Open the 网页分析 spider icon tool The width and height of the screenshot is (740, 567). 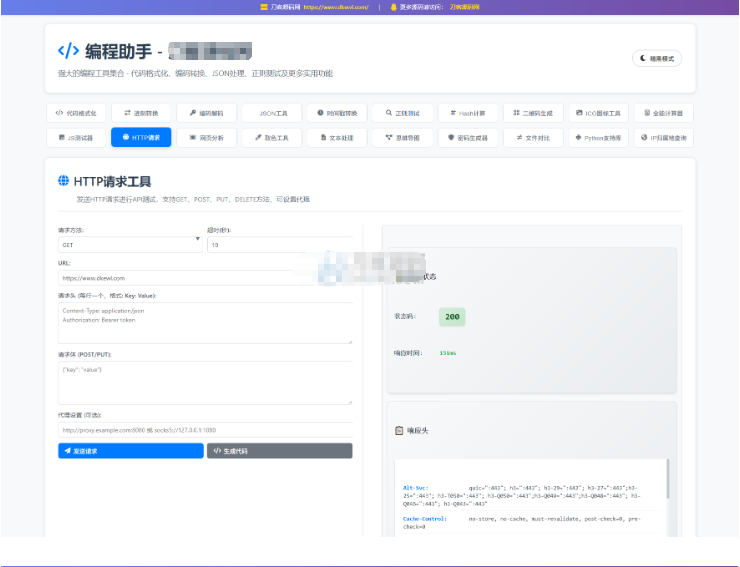pos(206,138)
